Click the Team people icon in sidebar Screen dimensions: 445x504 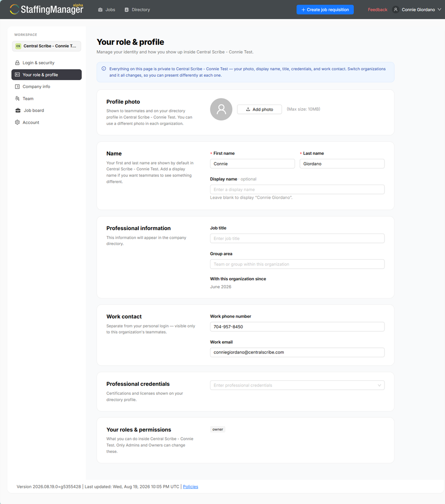[x=17, y=98]
